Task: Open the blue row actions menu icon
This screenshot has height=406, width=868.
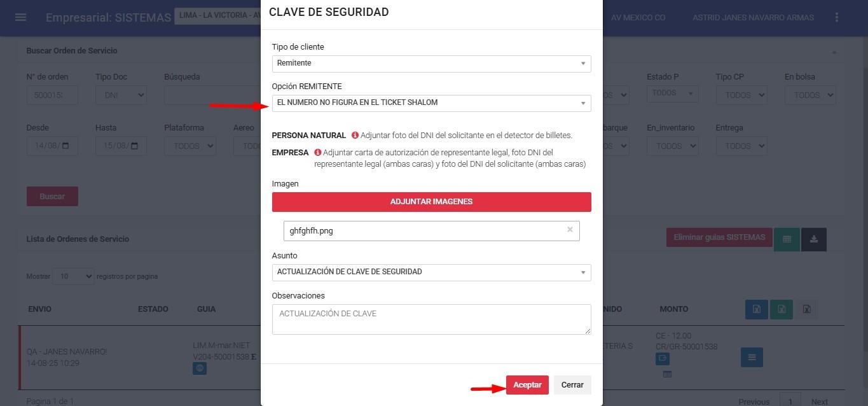Action: [x=751, y=358]
